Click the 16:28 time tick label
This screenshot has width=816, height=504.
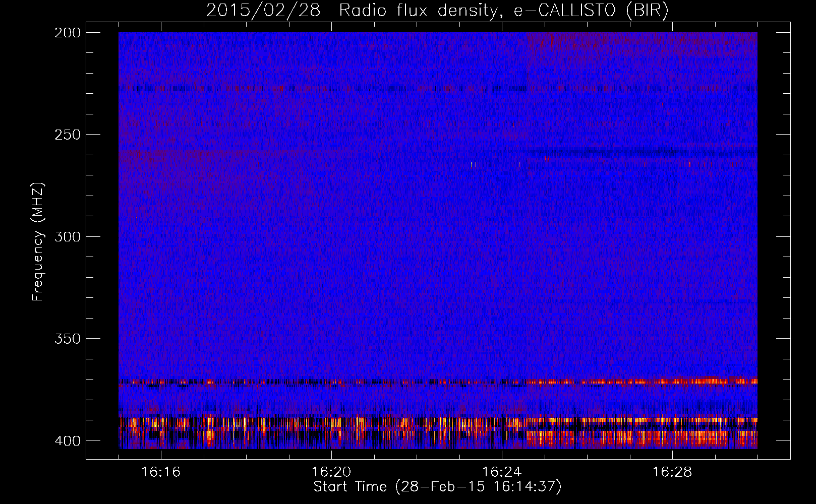672,472
